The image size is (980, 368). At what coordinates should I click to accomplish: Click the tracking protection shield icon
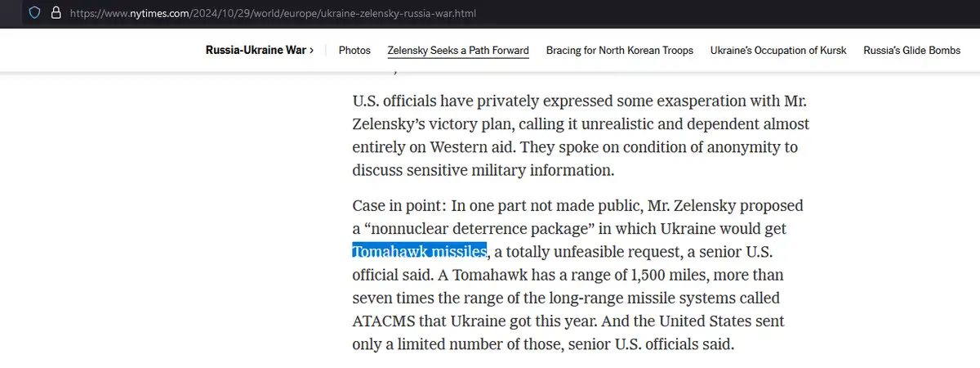(35, 14)
